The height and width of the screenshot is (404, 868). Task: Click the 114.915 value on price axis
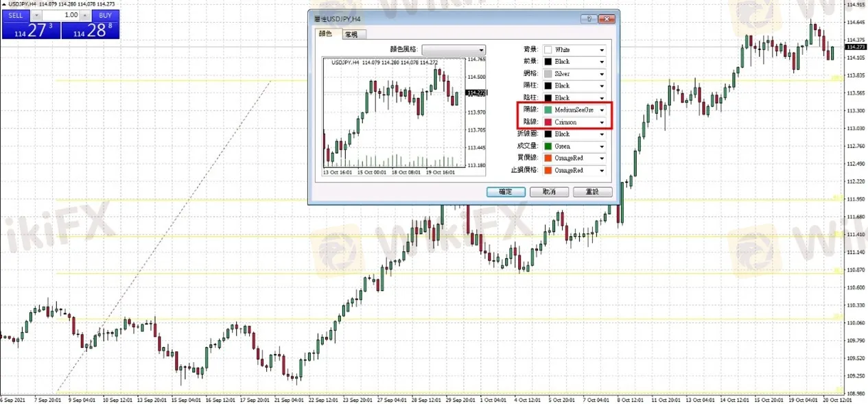[856, 4]
